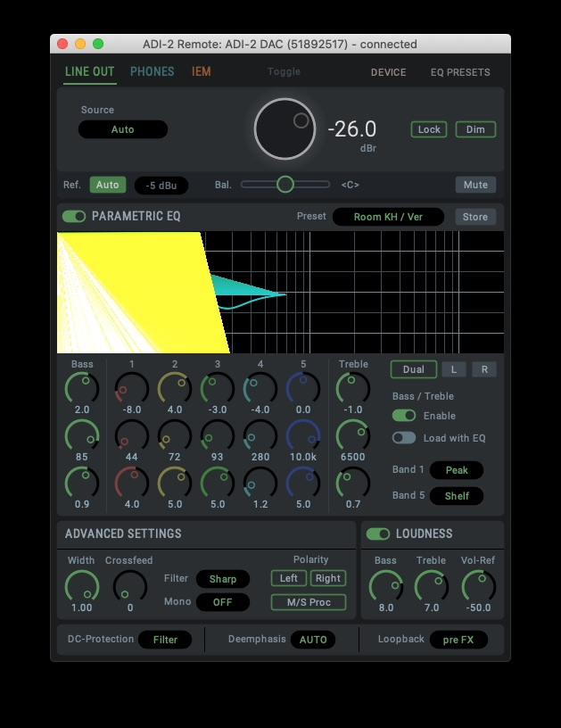Viewport: 561px width, 728px height.
Task: Click the Dim button
Action: coord(475,129)
